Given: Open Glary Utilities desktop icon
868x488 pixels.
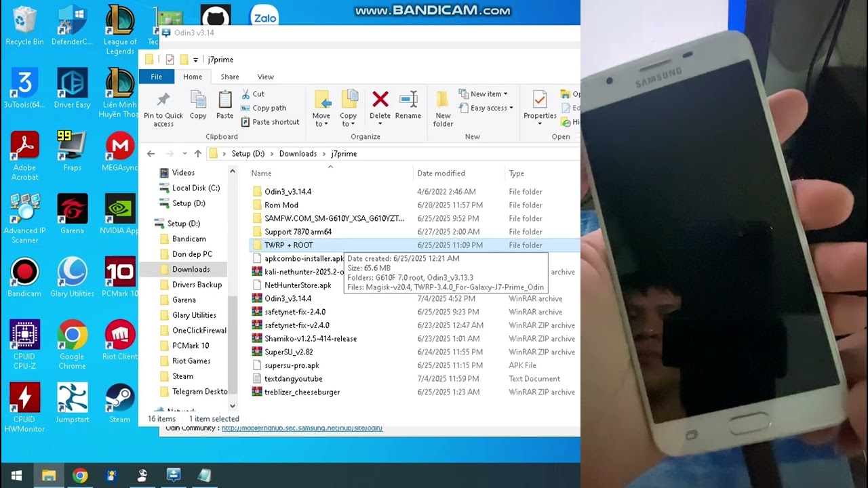Looking at the screenshot, I should 73,277.
